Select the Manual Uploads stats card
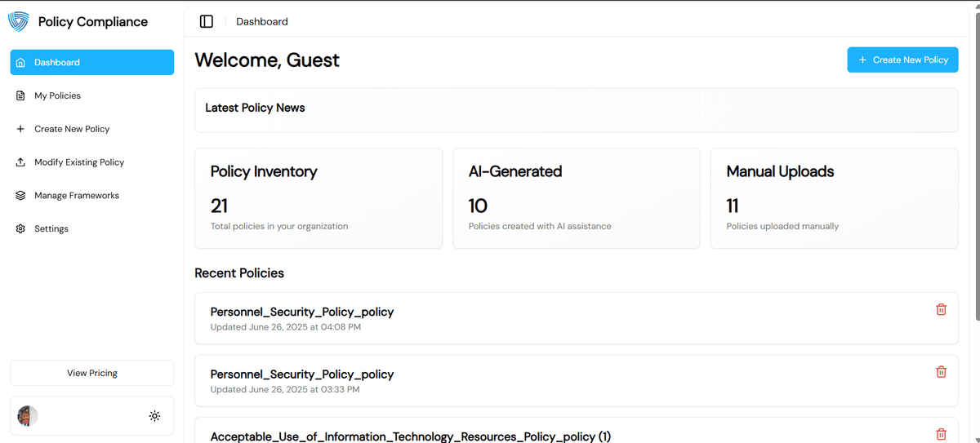980x443 pixels. pyautogui.click(x=834, y=198)
